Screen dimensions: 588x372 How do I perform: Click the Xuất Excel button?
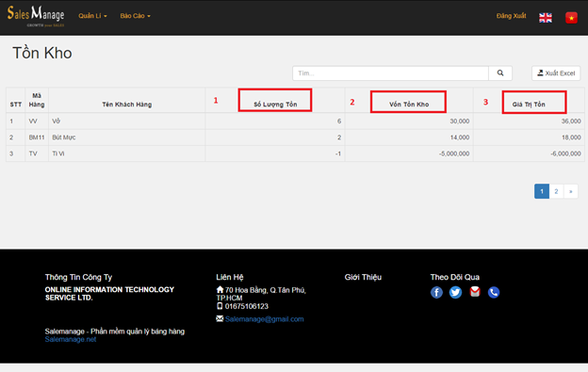[556, 73]
